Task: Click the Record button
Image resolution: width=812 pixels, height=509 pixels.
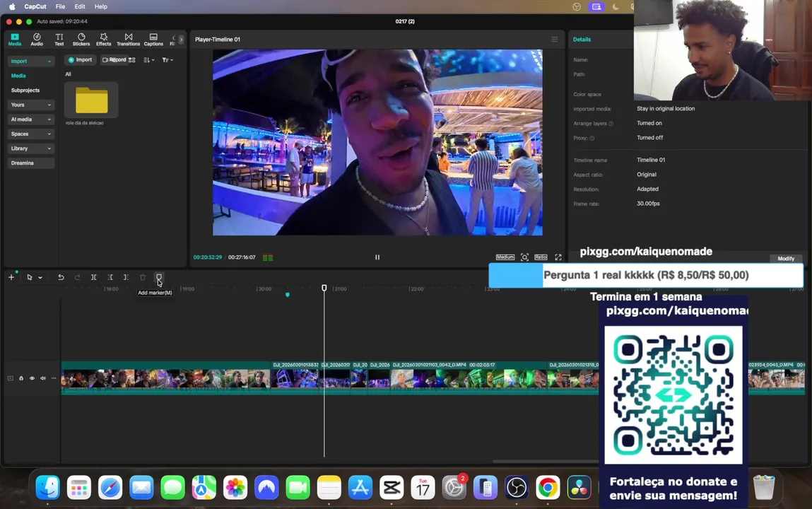Action: click(x=114, y=60)
